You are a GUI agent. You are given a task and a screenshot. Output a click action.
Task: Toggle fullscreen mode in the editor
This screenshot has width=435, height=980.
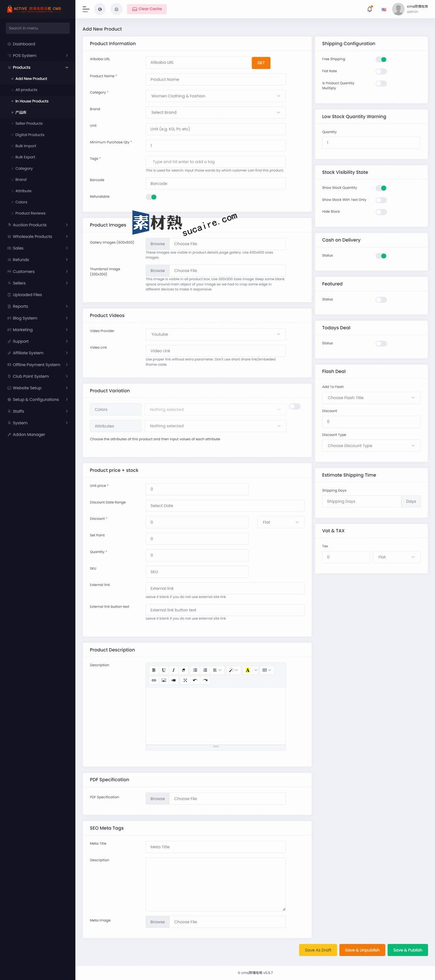pyautogui.click(x=185, y=680)
